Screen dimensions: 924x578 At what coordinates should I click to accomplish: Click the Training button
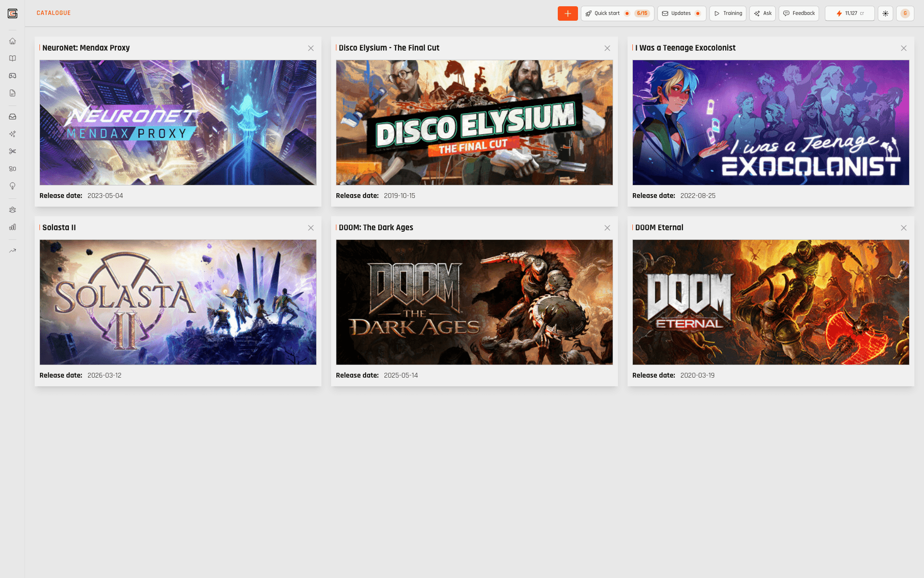click(x=728, y=13)
